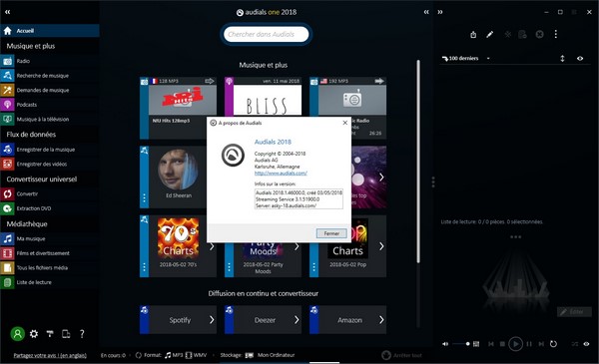Adjust the volume slider knob
599x364 pixels.
point(467,344)
